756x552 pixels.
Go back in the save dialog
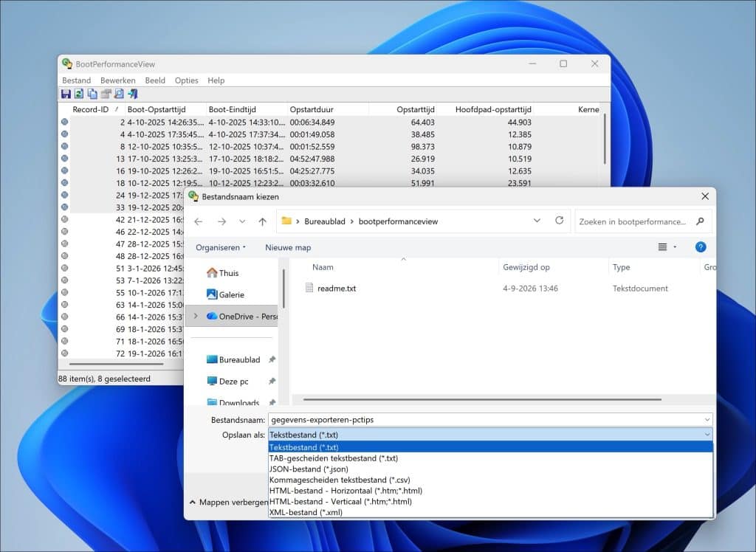coord(198,221)
